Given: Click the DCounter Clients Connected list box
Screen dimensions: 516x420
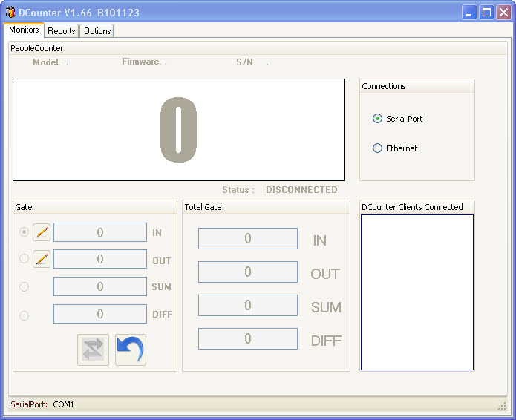Looking at the screenshot, I should pos(417,292).
